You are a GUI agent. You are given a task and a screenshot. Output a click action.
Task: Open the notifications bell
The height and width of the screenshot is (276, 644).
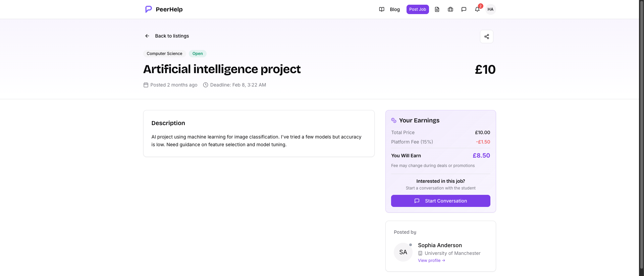tap(477, 9)
